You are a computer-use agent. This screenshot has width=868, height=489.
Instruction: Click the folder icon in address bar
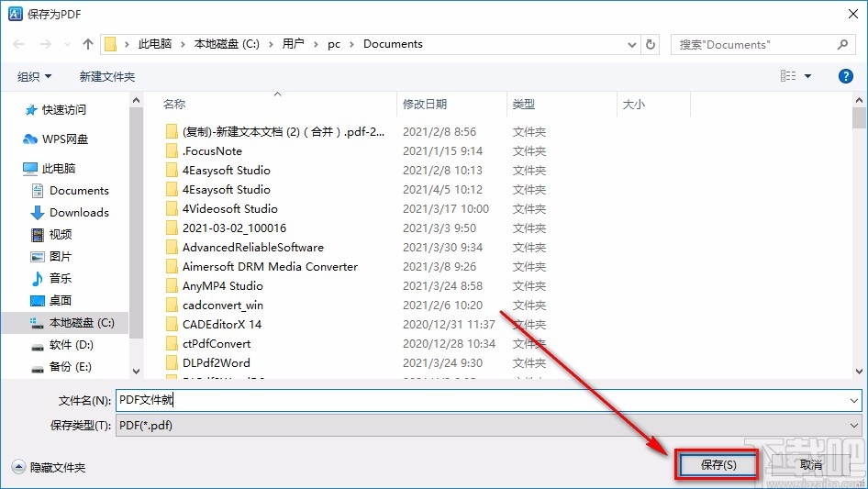(111, 44)
